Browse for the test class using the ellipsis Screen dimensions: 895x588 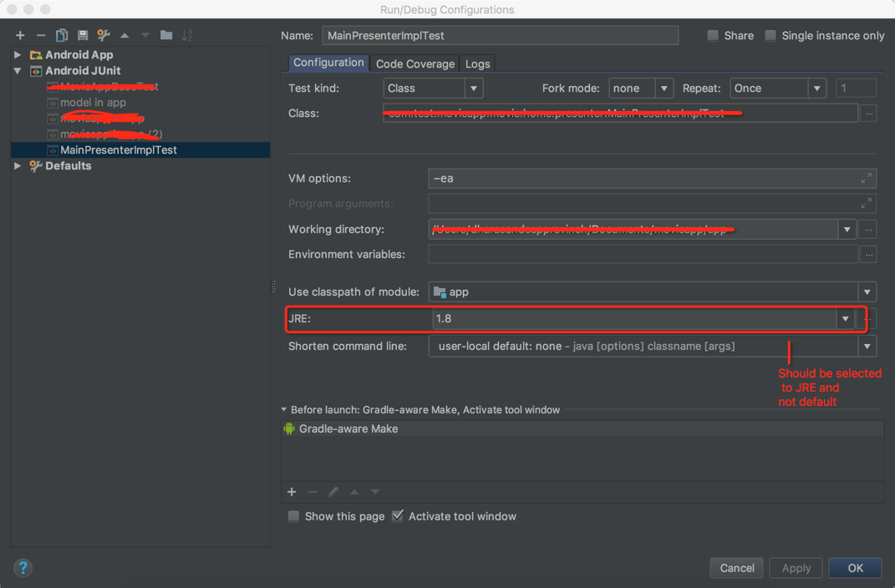(868, 114)
